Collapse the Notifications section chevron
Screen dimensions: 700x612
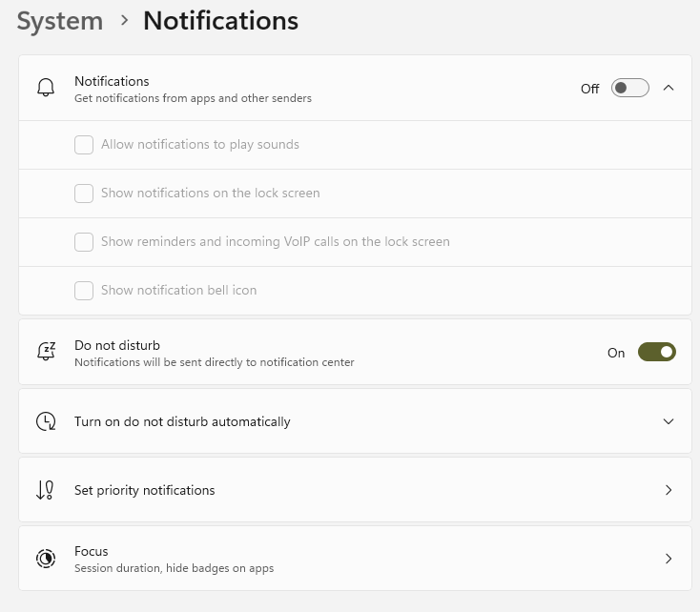coord(669,88)
